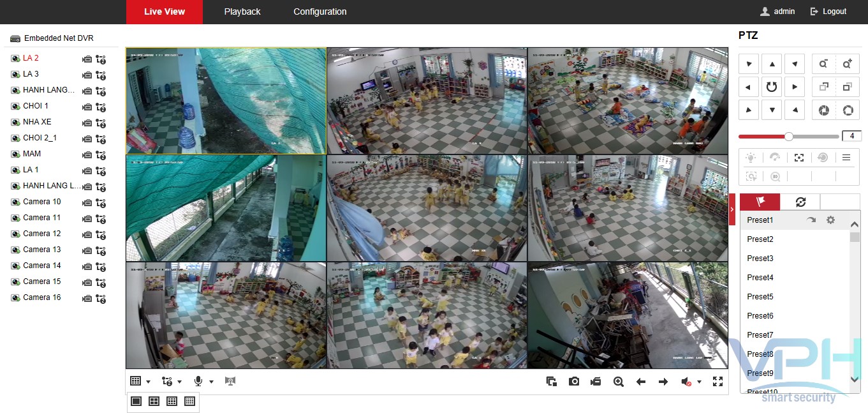868x413 pixels.
Task: Open the Configuration tab
Action: pos(320,11)
